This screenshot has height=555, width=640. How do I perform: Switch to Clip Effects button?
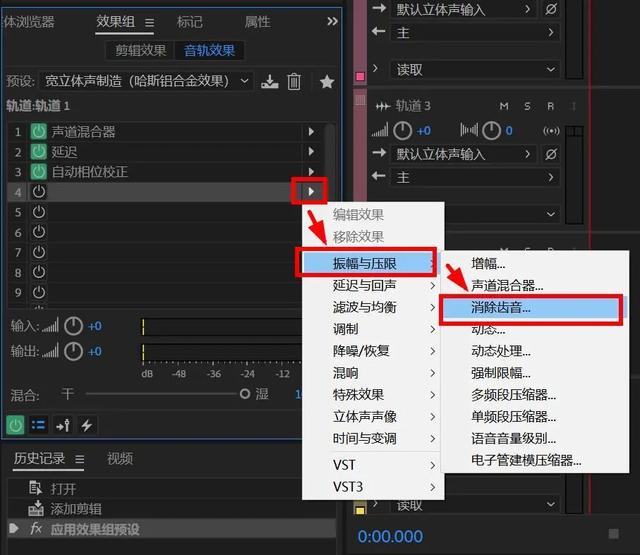point(140,51)
